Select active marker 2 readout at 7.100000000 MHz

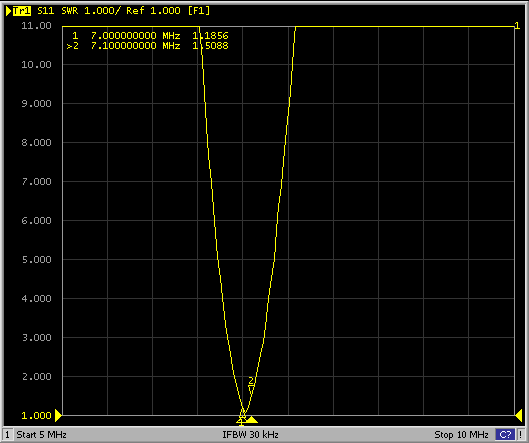pos(147,46)
